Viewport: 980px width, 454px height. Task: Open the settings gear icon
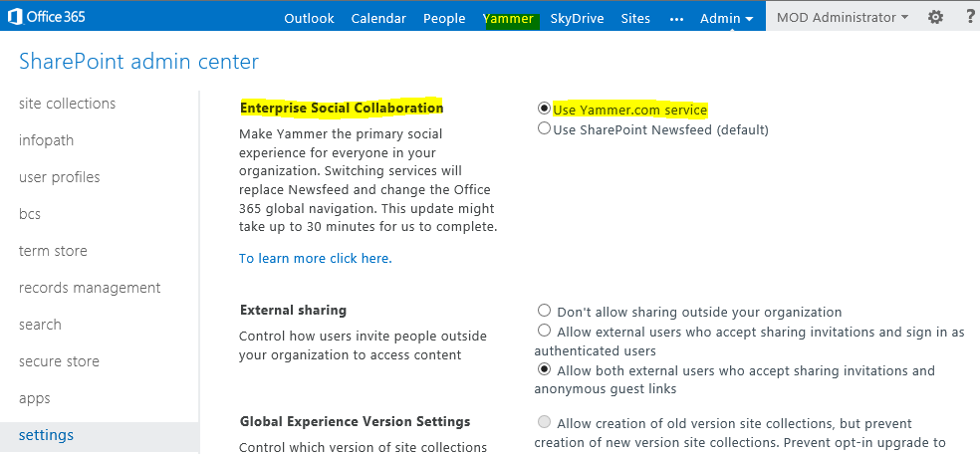935,17
